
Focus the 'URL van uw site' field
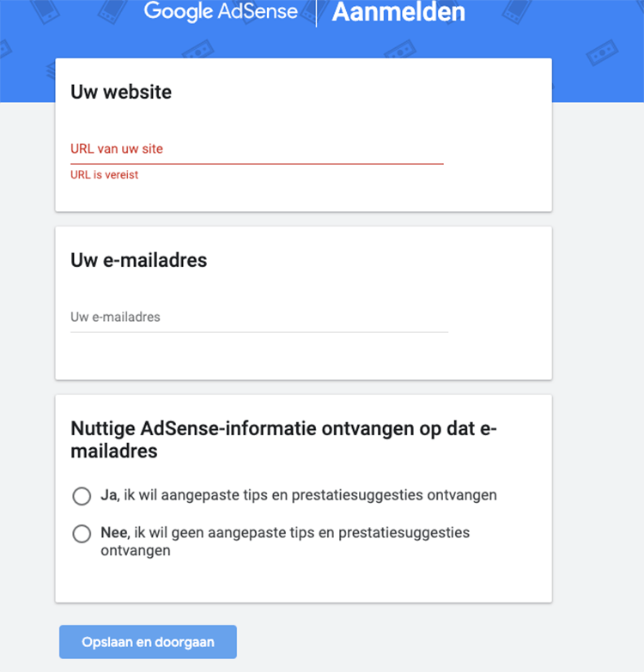257,149
